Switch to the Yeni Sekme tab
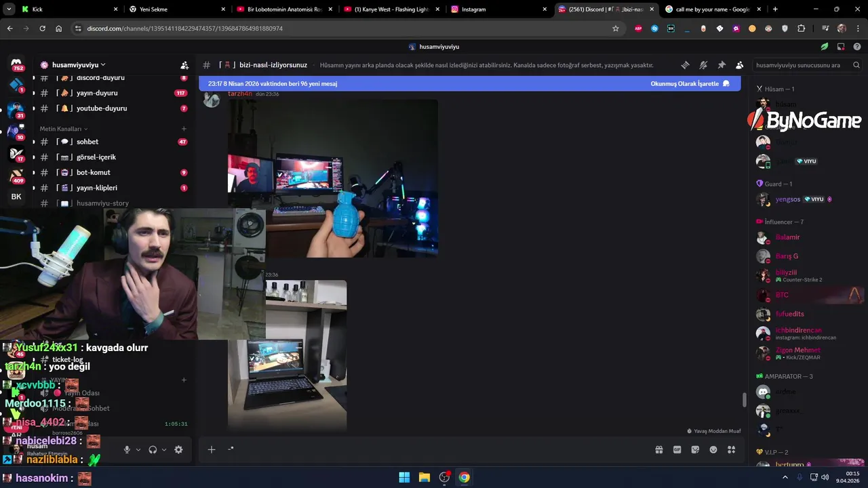Image resolution: width=868 pixels, height=488 pixels. pyautogui.click(x=176, y=9)
